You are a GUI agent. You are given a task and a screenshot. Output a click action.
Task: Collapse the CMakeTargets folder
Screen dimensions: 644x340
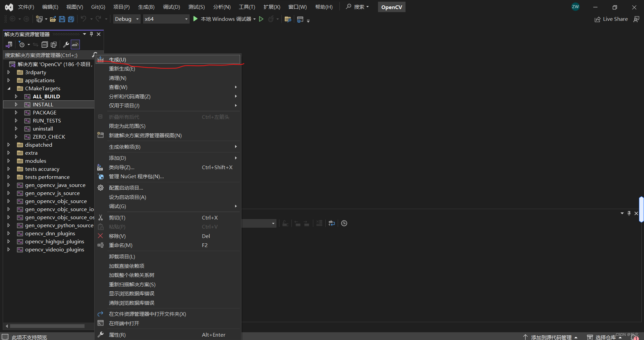tap(9, 88)
